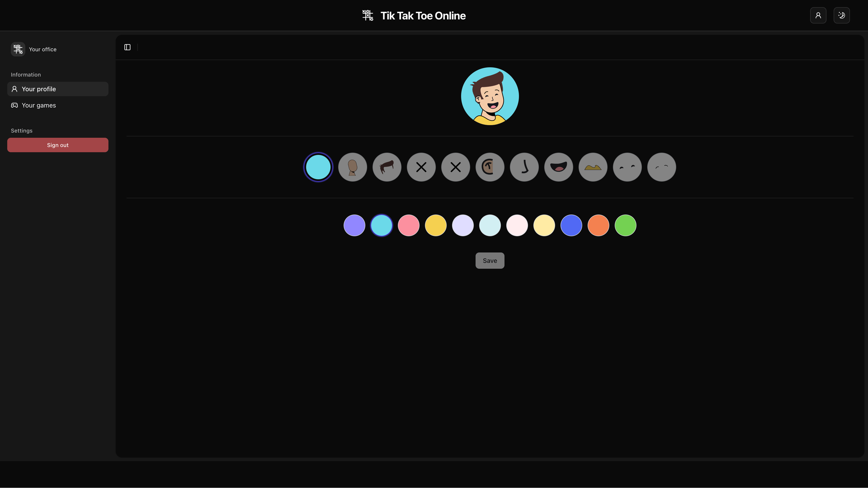The image size is (868, 488).
Task: Open account menu via user icon
Action: tap(818, 15)
